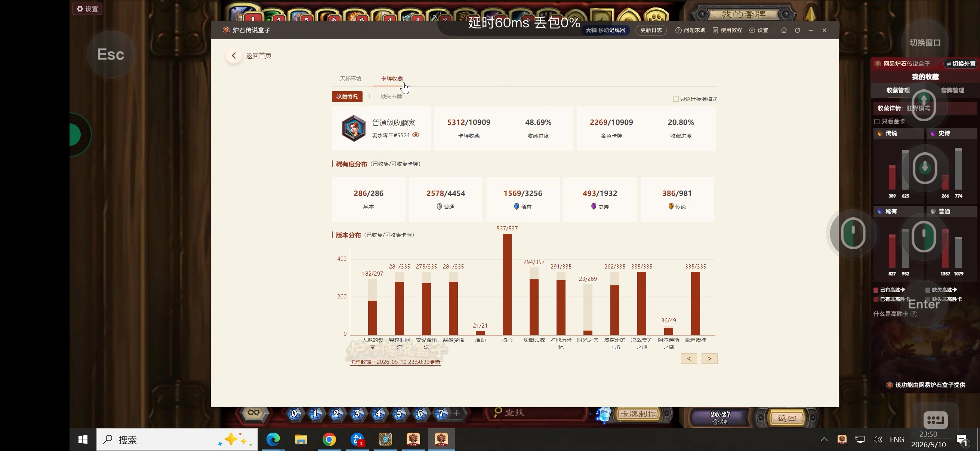Click the refresh icon in box title bar
980x451 pixels.
pyautogui.click(x=797, y=30)
